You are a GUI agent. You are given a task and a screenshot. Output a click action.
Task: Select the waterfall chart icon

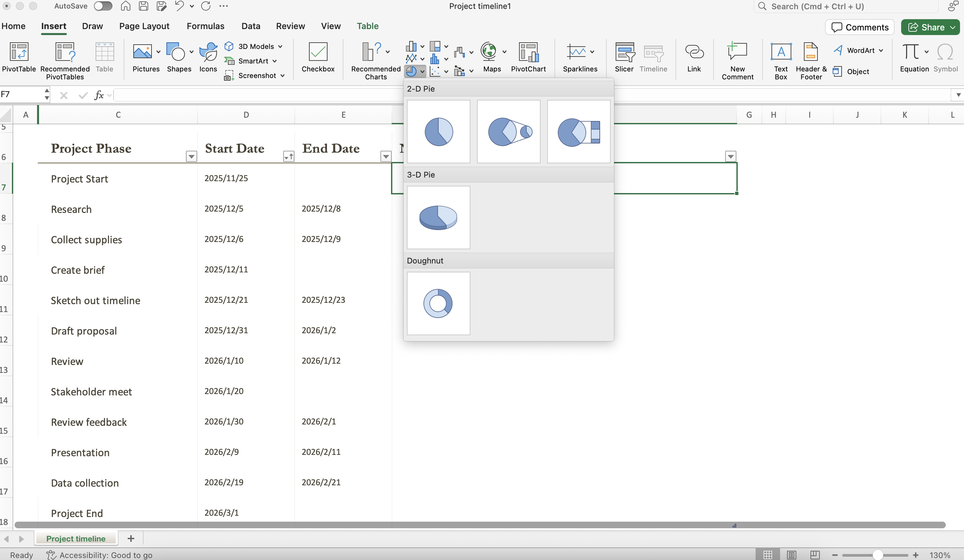click(460, 52)
